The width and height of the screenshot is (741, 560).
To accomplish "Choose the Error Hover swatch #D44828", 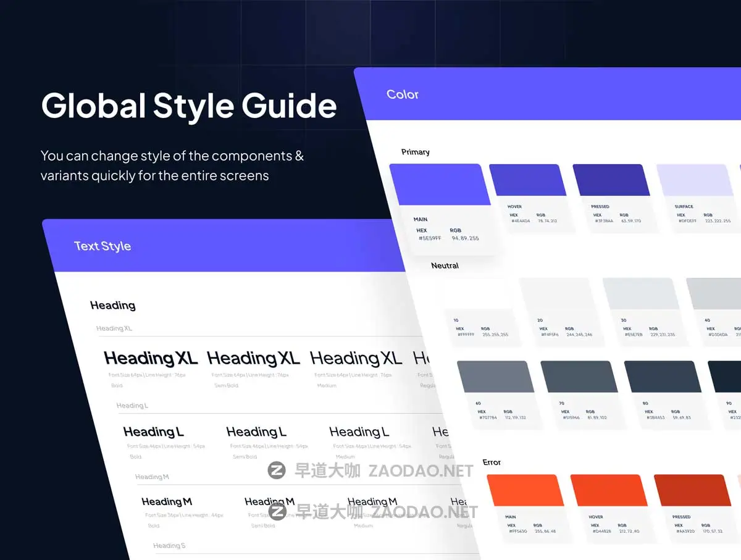I will (x=609, y=490).
